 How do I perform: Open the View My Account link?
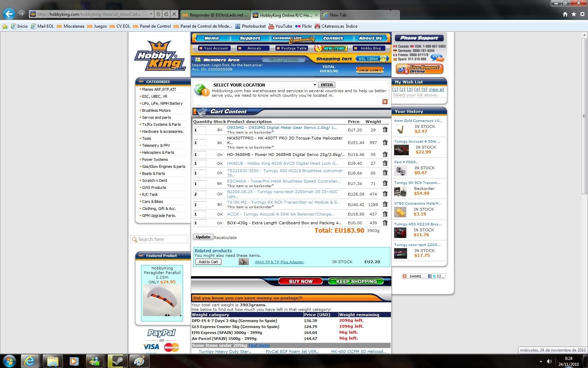[x=284, y=60]
